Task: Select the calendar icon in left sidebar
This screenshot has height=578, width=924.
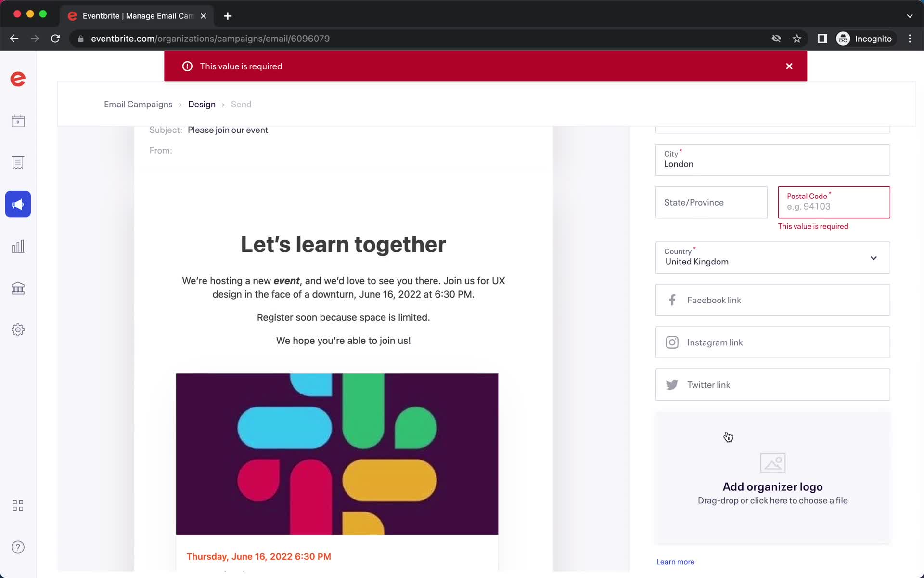Action: point(17,120)
